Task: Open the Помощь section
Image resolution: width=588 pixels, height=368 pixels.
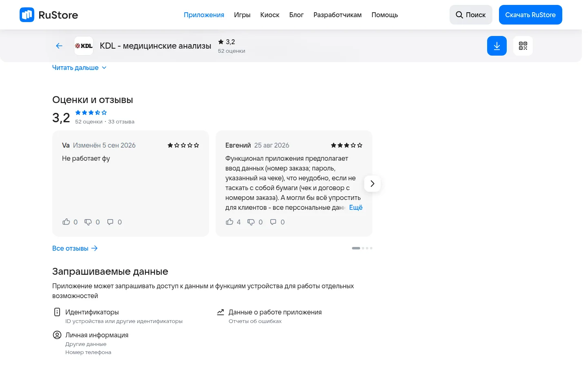Action: pos(385,15)
